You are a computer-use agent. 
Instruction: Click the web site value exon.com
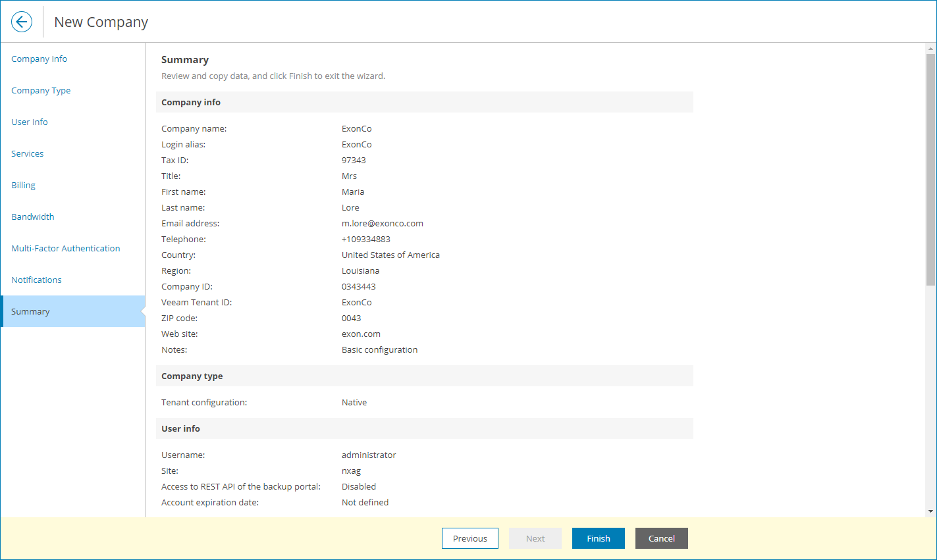pos(361,334)
